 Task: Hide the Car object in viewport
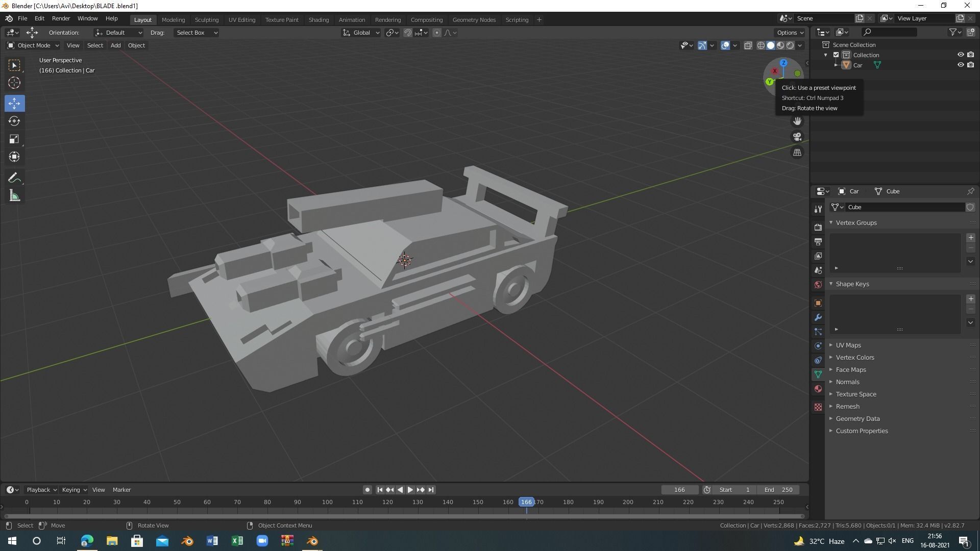[960, 65]
